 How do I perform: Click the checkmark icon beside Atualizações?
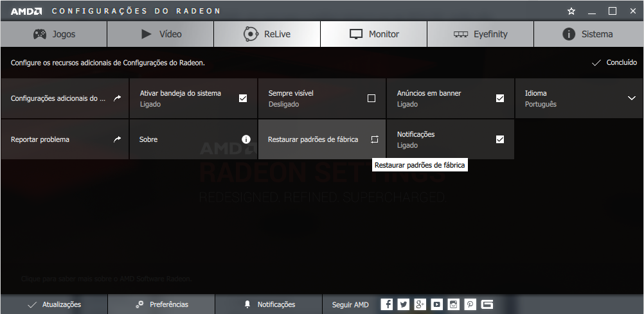tap(31, 305)
